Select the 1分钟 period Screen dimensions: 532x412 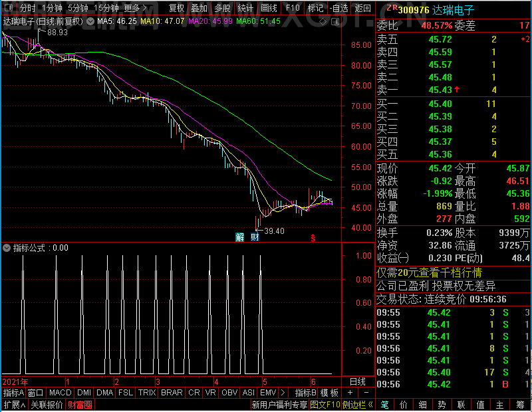coord(52,8)
